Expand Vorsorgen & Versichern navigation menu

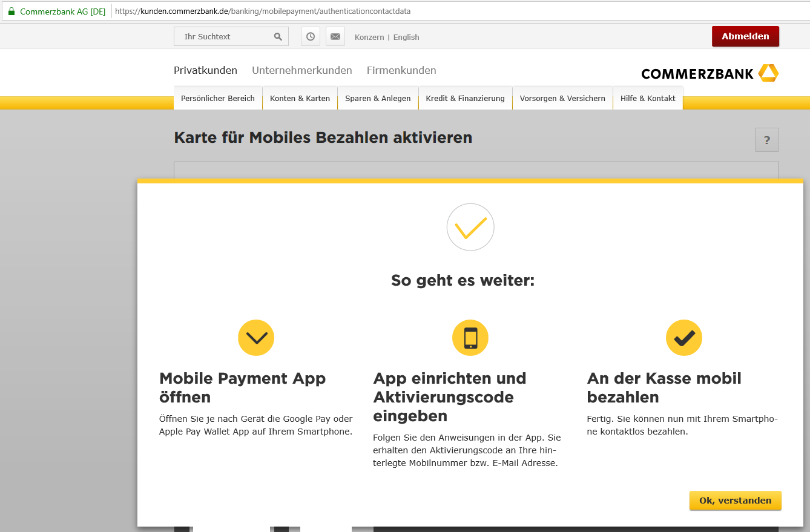562,99
